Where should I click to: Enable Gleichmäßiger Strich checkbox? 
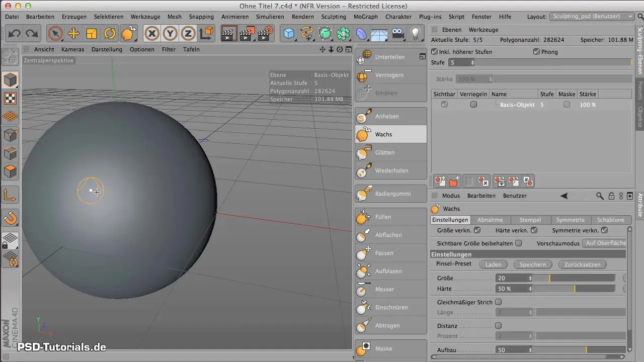pyautogui.click(x=499, y=302)
